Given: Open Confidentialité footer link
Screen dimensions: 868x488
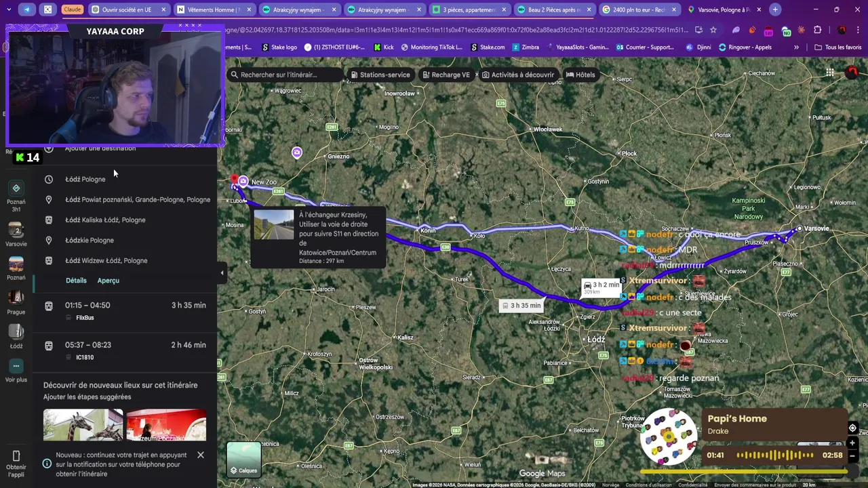Looking at the screenshot, I should 692,485.
